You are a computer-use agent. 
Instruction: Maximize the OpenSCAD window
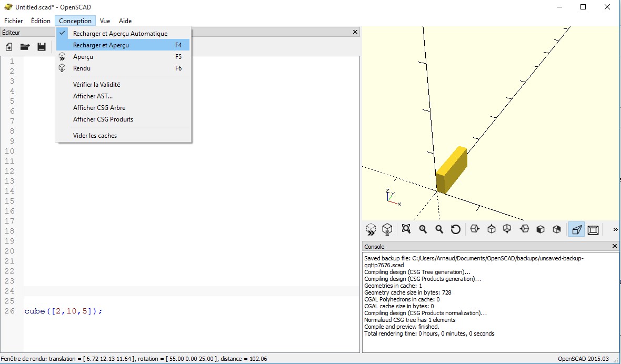point(583,7)
